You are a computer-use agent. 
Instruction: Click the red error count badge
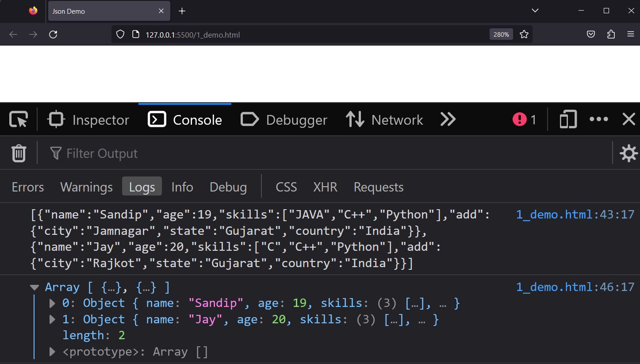point(525,119)
